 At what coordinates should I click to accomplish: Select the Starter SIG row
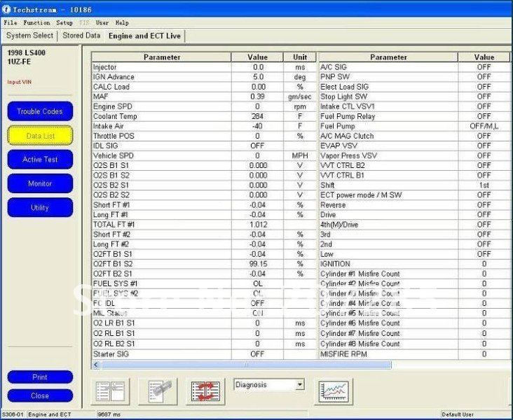coord(204,354)
